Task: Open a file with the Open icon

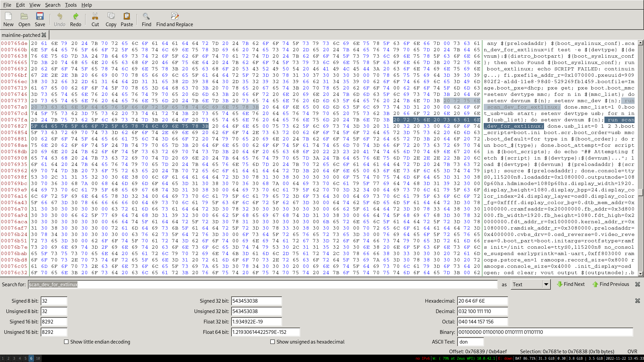Action: [24, 19]
